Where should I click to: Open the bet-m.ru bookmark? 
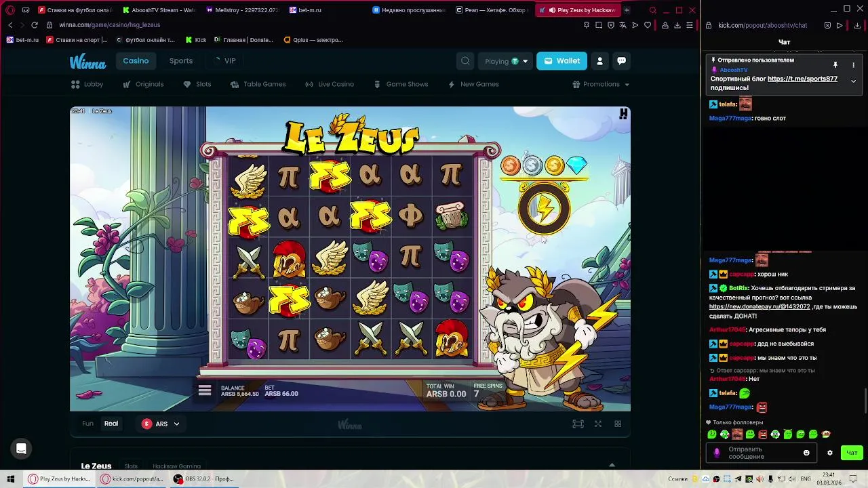tap(22, 40)
